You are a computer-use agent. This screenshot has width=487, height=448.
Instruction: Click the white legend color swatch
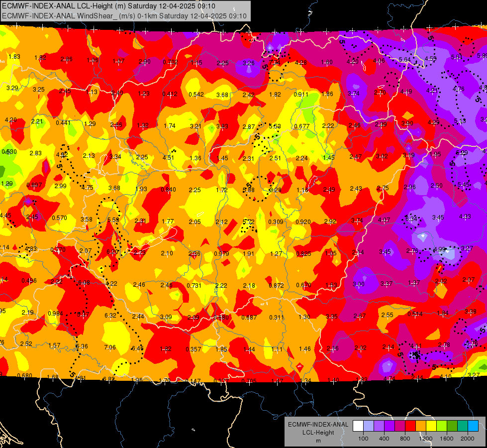pos(358,426)
